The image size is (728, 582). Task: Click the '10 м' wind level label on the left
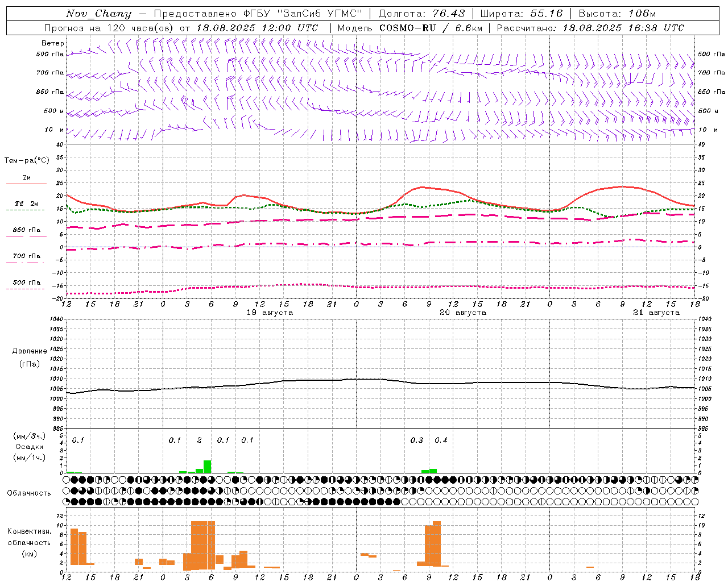(x=54, y=130)
